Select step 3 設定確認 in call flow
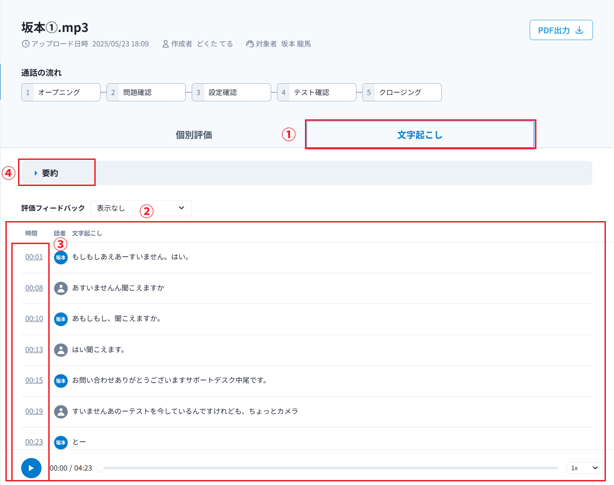Screen dimensions: 614x485 click(231, 92)
